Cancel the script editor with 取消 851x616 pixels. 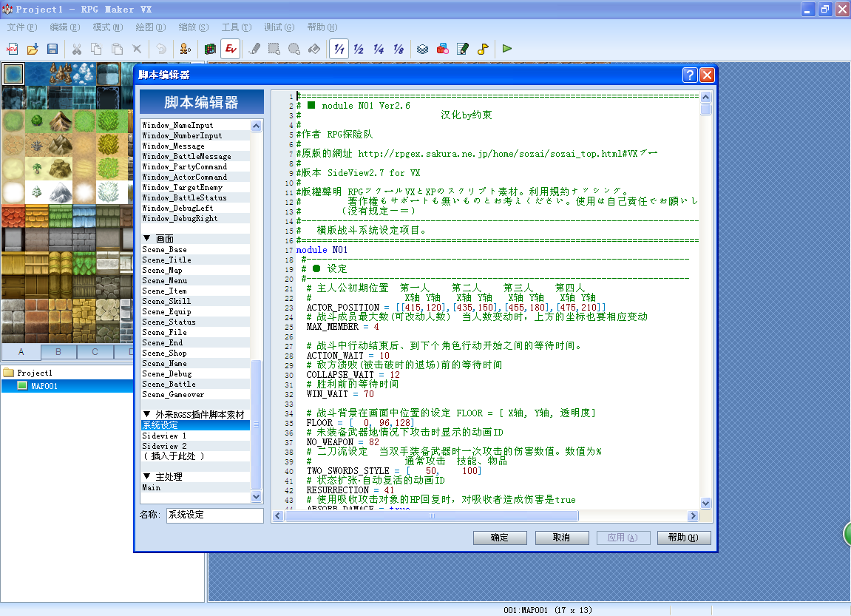[562, 538]
